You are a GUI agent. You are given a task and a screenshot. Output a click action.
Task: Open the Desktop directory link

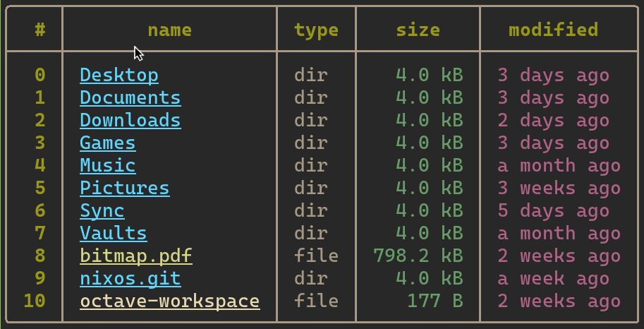119,76
